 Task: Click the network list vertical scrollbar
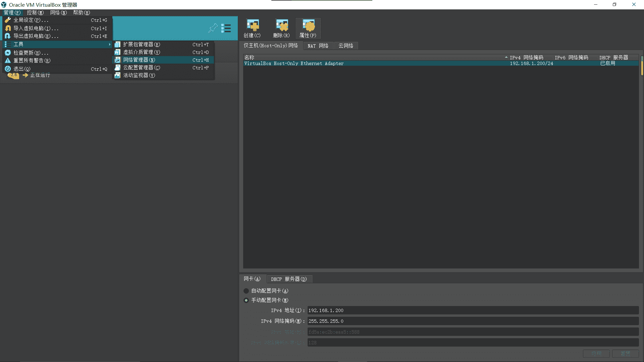coord(642,65)
